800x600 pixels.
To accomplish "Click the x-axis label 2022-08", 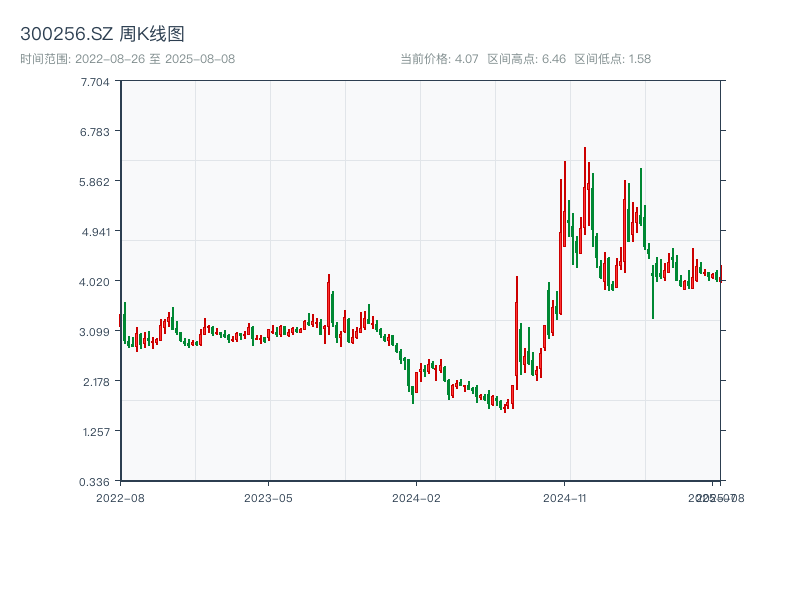I will pyautogui.click(x=120, y=498).
